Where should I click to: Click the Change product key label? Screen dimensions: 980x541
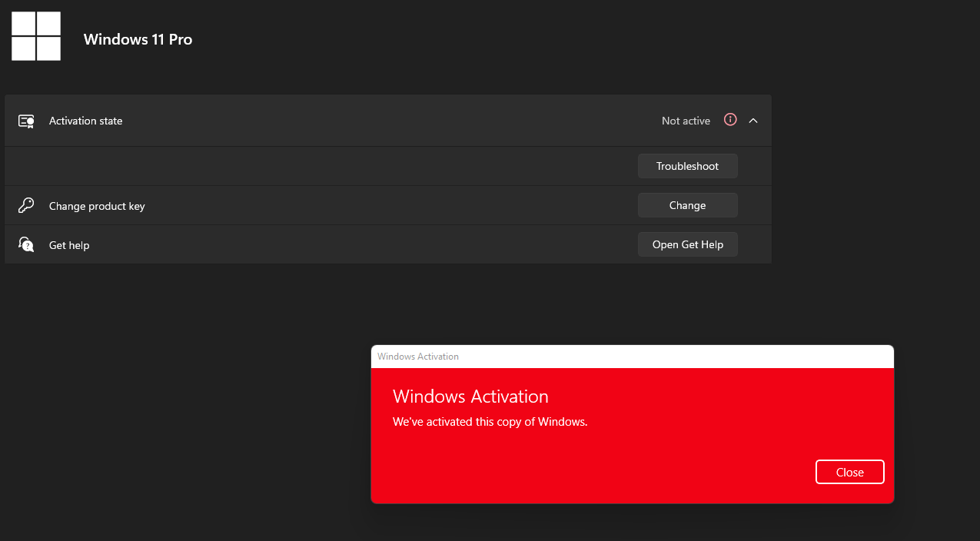97,206
